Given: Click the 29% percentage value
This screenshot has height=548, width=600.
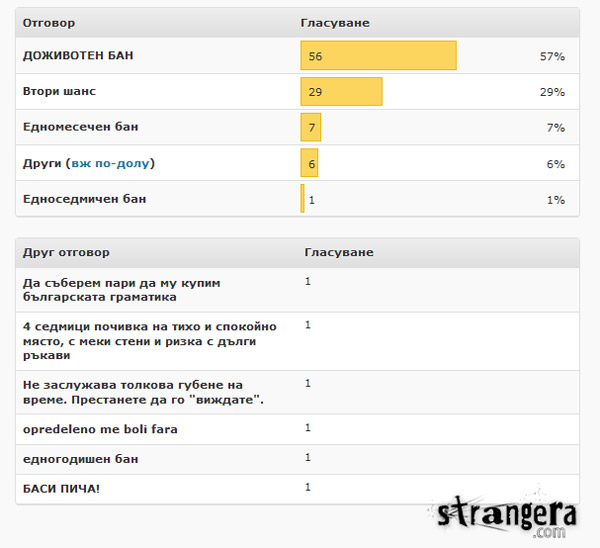Looking at the screenshot, I should click(x=552, y=93).
